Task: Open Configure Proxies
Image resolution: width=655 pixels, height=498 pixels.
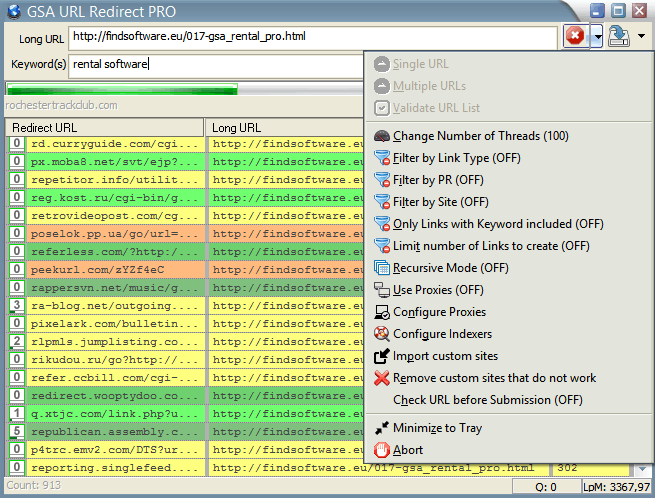Action: click(x=439, y=312)
